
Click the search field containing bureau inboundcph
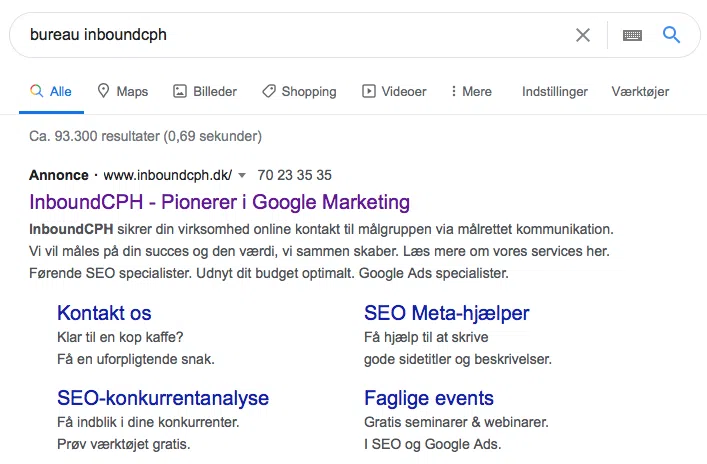coord(290,35)
